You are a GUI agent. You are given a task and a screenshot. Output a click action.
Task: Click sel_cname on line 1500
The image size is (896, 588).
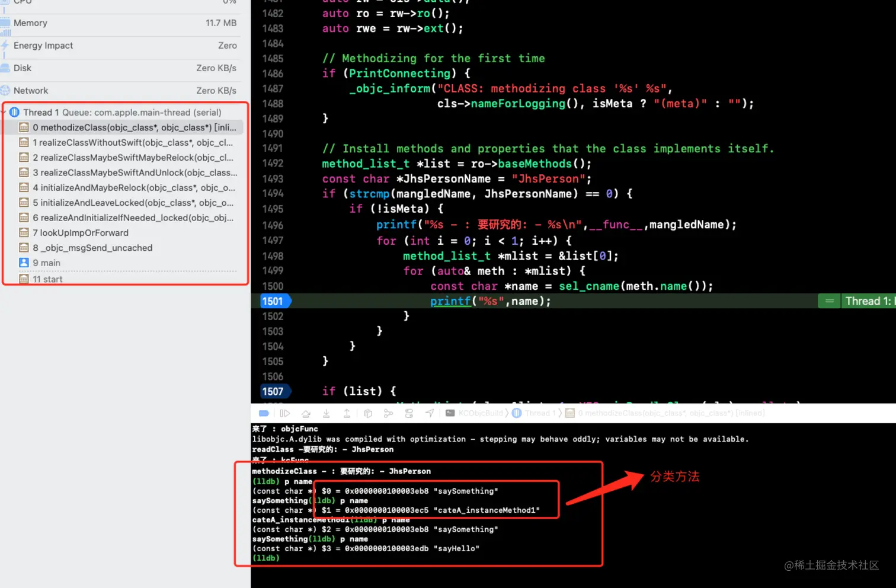[x=589, y=286]
